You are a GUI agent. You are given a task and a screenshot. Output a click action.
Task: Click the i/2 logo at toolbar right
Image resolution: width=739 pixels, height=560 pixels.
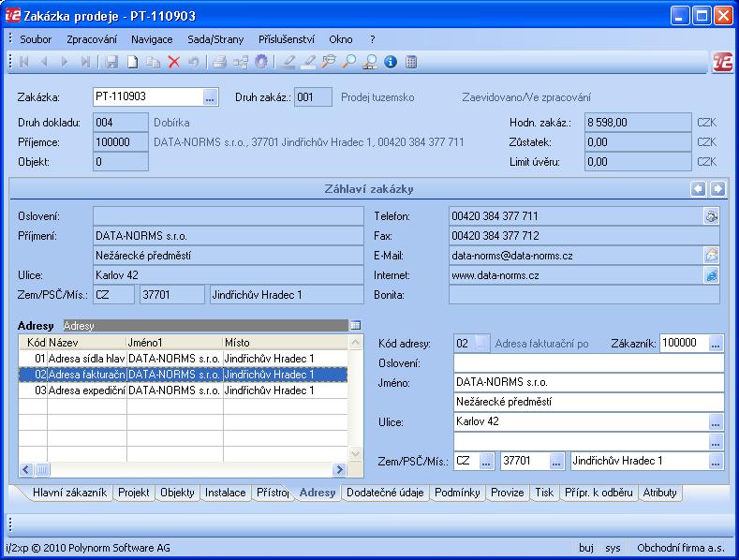pyautogui.click(x=722, y=62)
